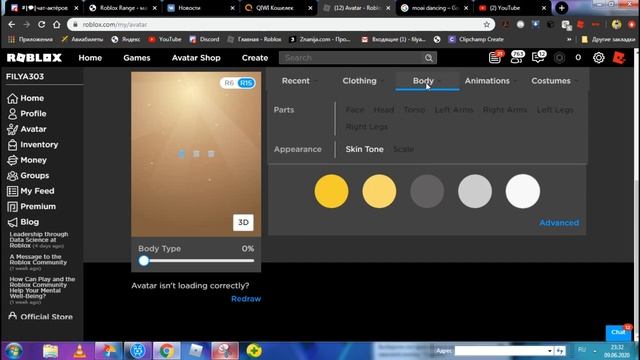Select the Head body part
This screenshot has height=360, width=640.
[384, 110]
